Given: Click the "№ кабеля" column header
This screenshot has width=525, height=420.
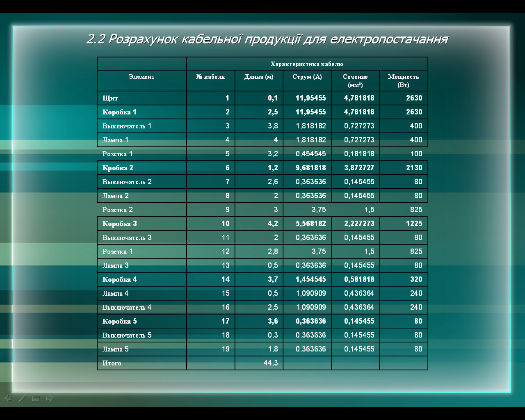Looking at the screenshot, I should coord(210,77).
